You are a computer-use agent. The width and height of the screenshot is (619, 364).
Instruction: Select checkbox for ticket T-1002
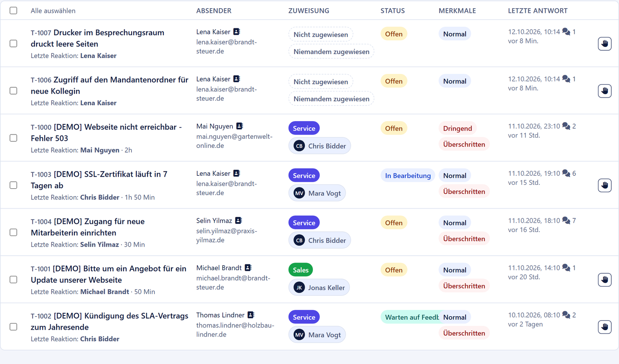click(x=13, y=327)
